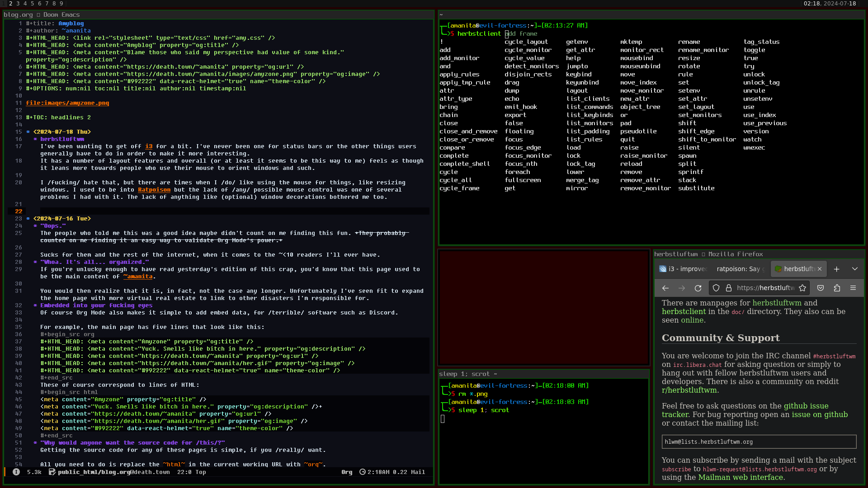The height and width of the screenshot is (488, 868).
Task: Open tracking protection shield icon
Action: pyautogui.click(x=716, y=288)
